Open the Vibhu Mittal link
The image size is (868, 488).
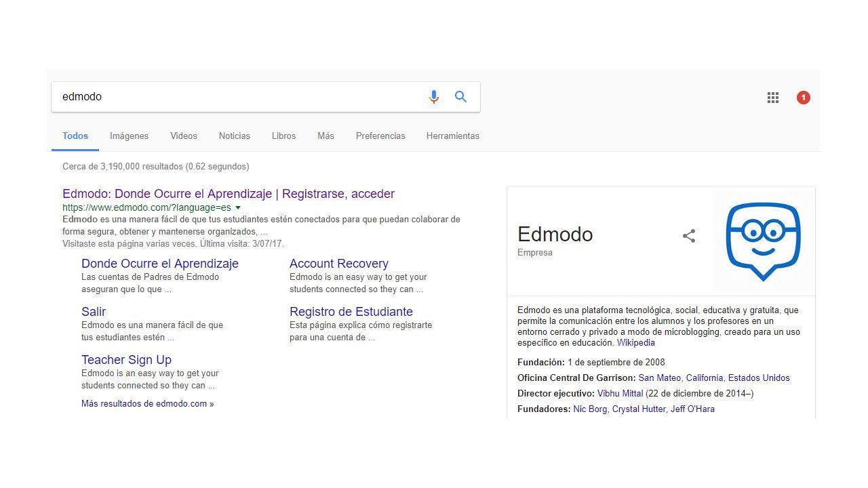620,393
